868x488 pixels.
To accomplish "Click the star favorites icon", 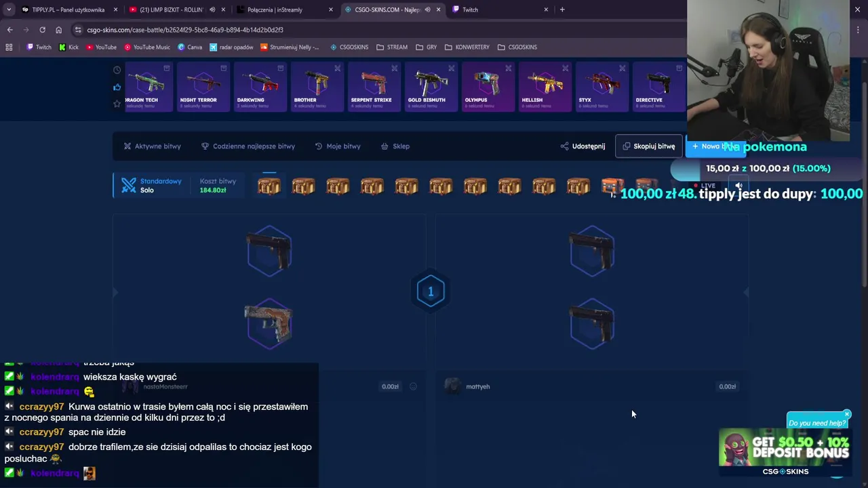I will [x=117, y=104].
